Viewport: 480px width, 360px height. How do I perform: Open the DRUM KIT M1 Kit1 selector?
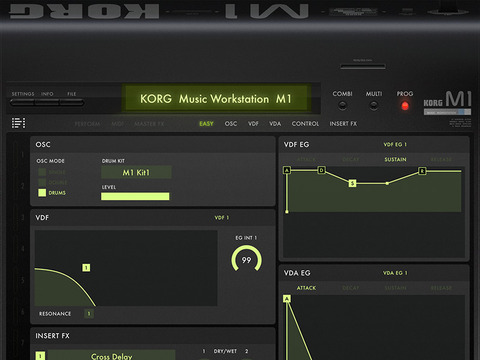[136, 172]
